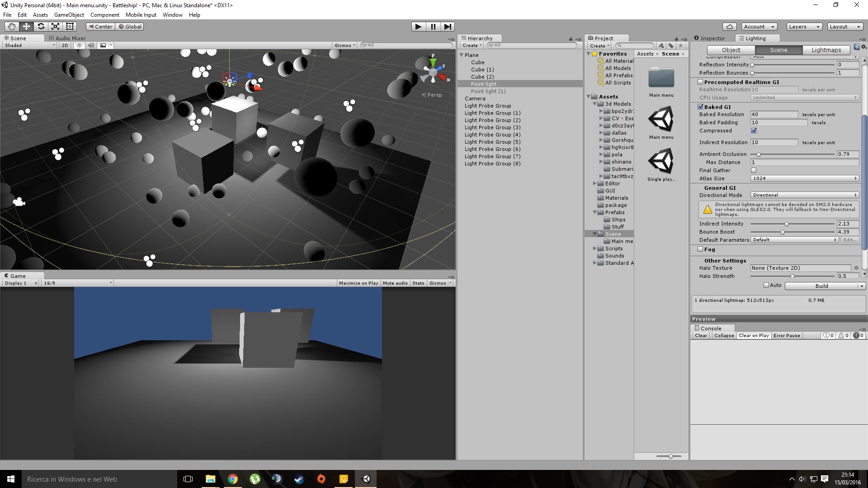Click the Step frame button
This screenshot has height=488, width=868.
448,27
